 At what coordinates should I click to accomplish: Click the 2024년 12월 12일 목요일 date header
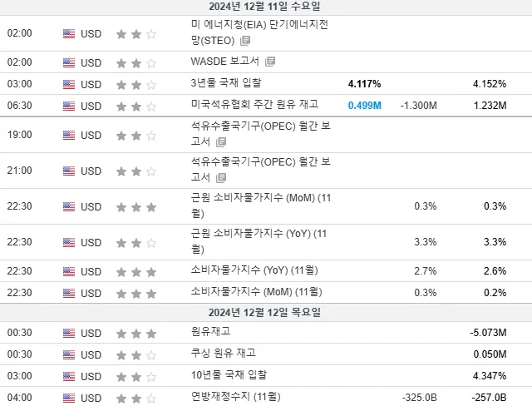tap(264, 312)
